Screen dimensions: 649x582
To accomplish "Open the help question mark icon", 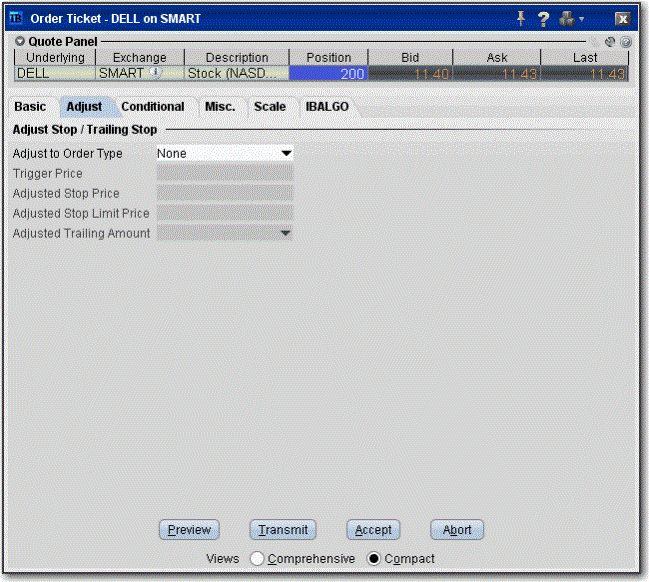I will click(544, 18).
